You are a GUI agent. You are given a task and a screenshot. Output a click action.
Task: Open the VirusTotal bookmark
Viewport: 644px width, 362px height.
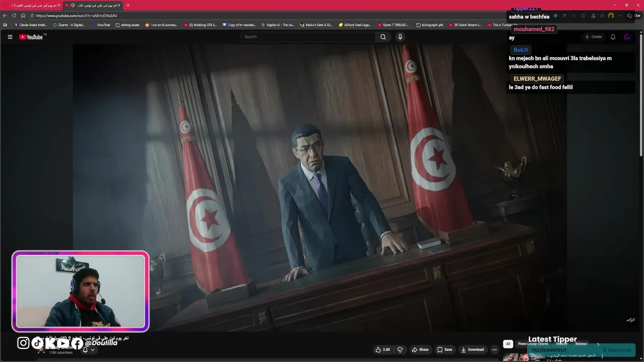(x=101, y=25)
